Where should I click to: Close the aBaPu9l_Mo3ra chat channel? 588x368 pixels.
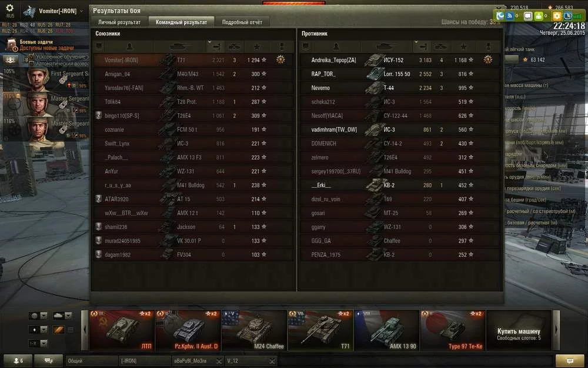point(219,361)
